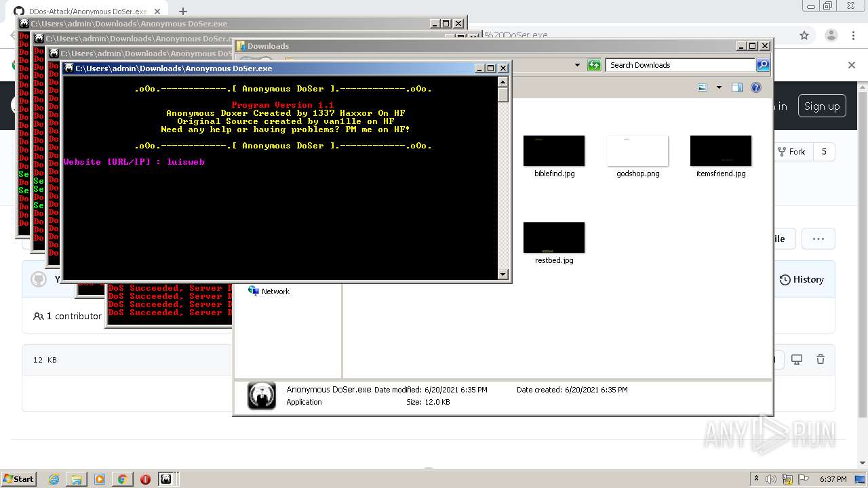Open Chrome's three-dot menu

coord(852,35)
